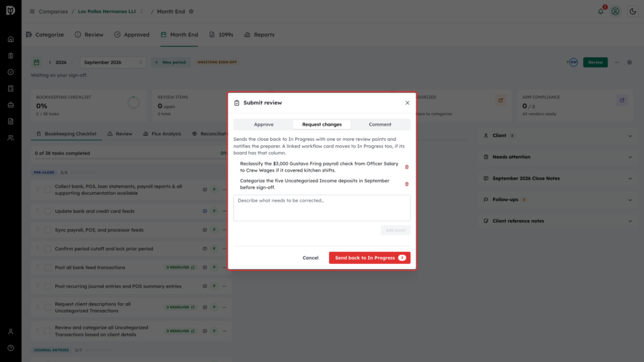Screen dimensions: 644x362
Task: Open comments on Update bank and credit card feeds
Action: (x=204, y=211)
